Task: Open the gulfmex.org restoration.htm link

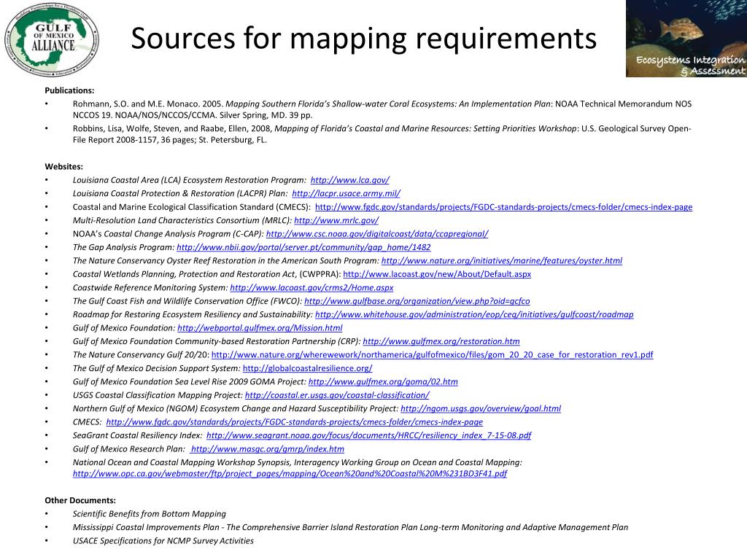Action: (x=441, y=341)
